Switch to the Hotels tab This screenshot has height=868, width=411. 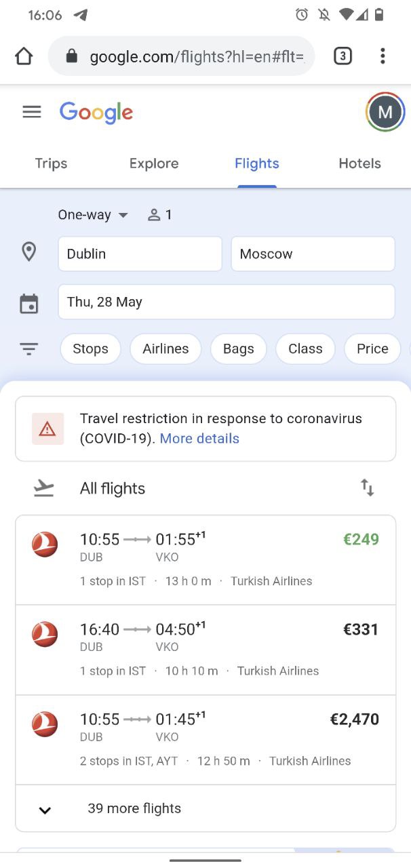(x=359, y=163)
